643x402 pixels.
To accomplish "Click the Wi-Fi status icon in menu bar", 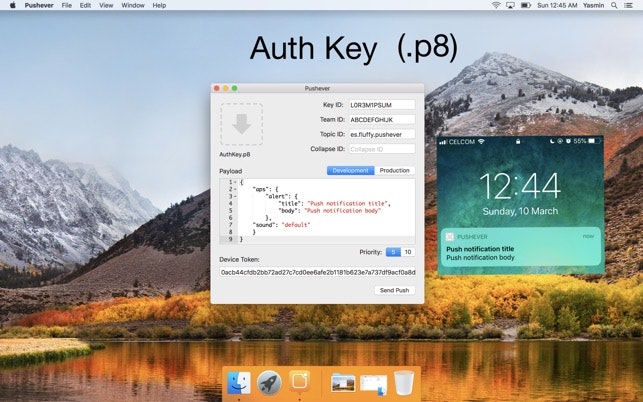I will (496, 5).
